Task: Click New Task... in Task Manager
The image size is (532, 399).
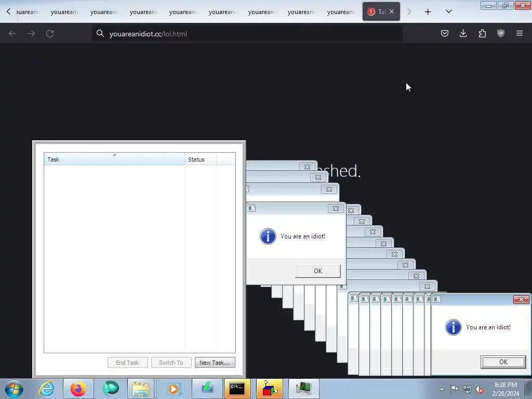Action: [215, 362]
